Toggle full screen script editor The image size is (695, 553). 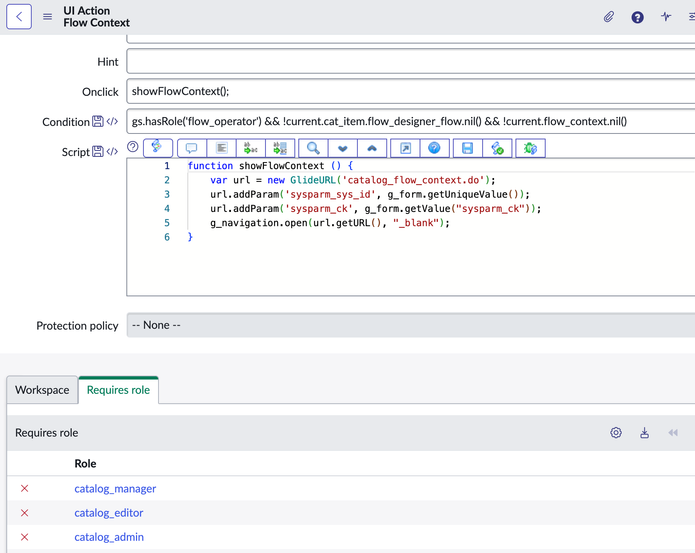click(405, 148)
